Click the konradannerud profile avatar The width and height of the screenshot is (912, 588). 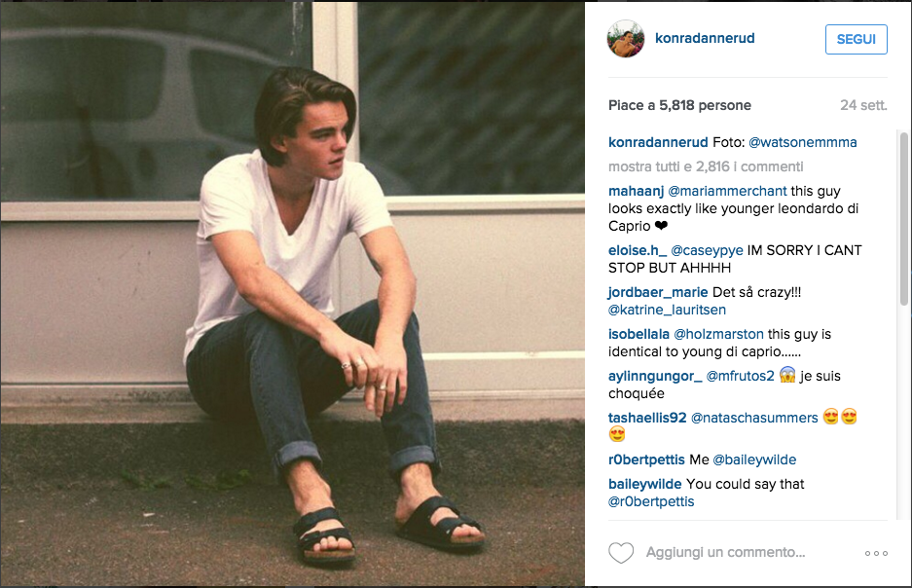(x=626, y=38)
